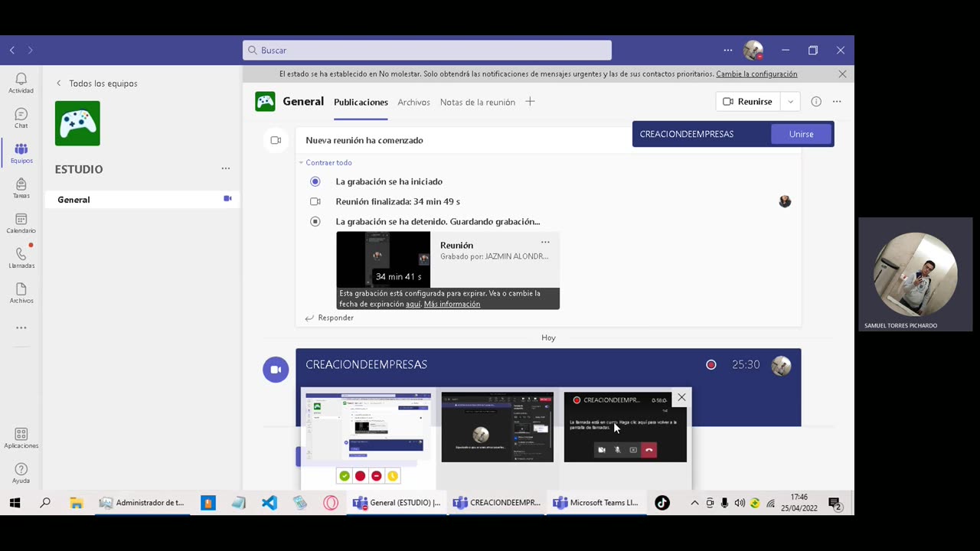Close the taskbar call preview thumbnail
The height and width of the screenshot is (551, 980).
pyautogui.click(x=681, y=397)
